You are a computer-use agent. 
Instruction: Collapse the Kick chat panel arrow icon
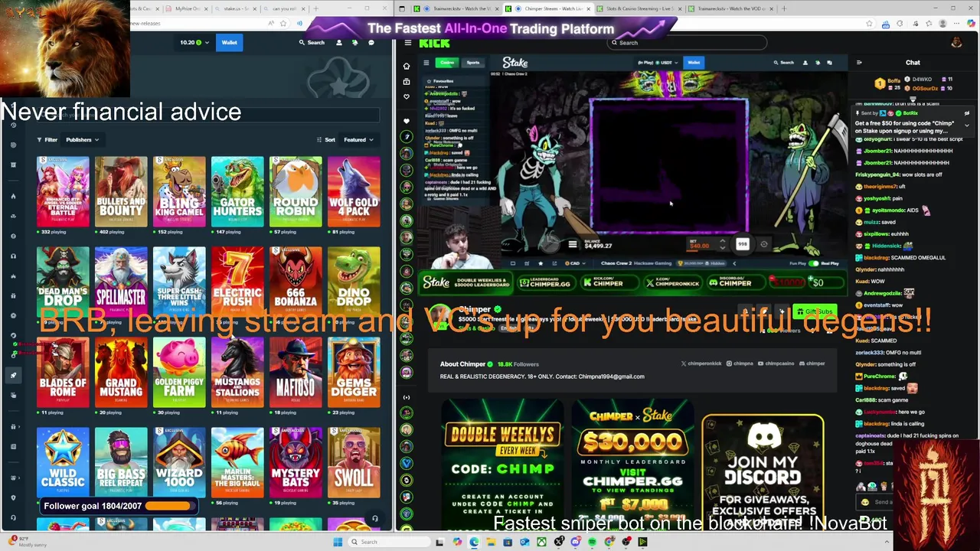[x=859, y=63]
